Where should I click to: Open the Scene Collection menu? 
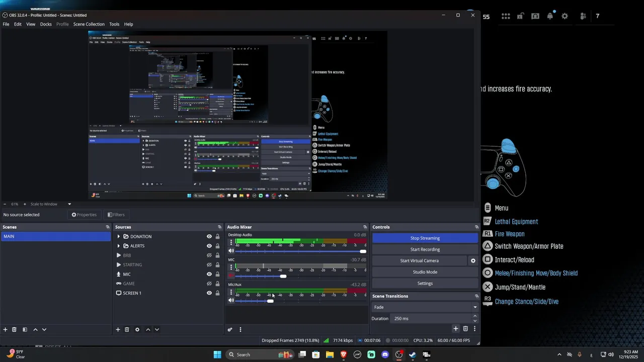coord(89,24)
